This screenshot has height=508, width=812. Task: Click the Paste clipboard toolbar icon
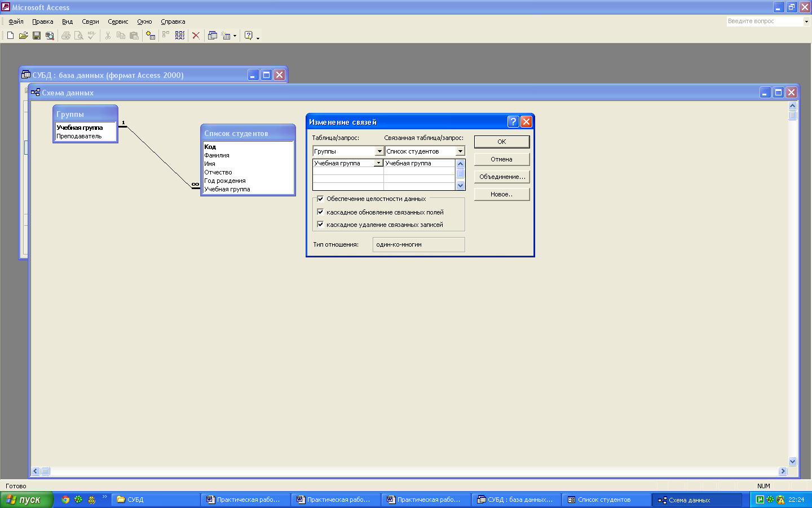(134, 36)
